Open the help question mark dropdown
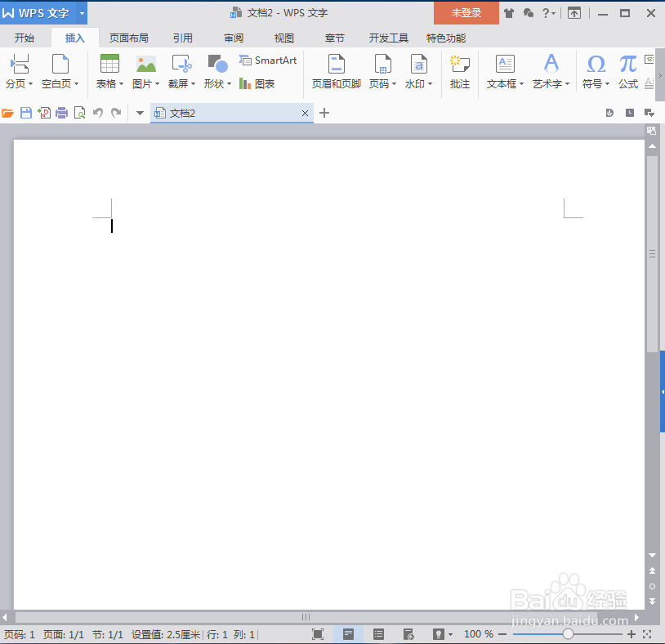The image size is (665, 644). pos(549,13)
